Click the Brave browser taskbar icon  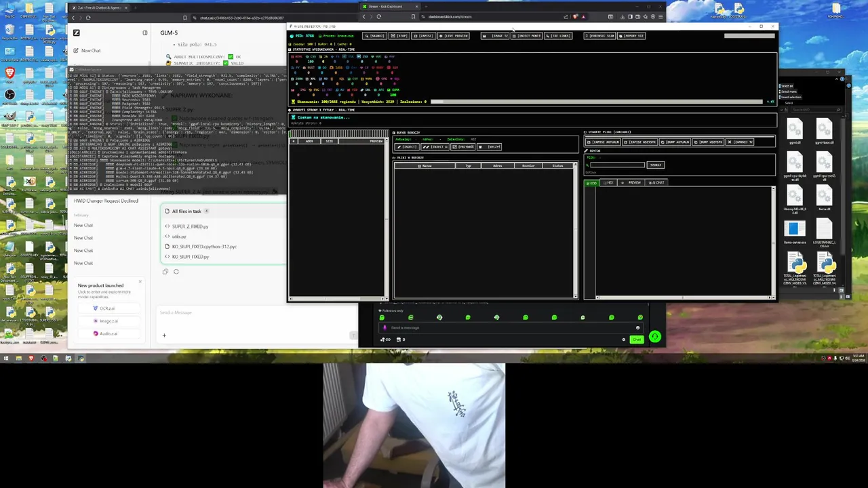[x=31, y=359]
